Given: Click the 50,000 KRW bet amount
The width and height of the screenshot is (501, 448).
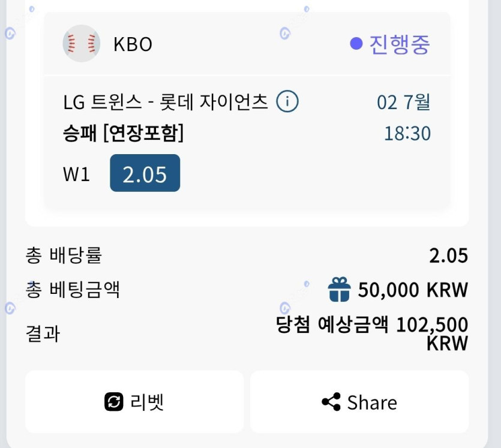Looking at the screenshot, I should coord(412,290).
